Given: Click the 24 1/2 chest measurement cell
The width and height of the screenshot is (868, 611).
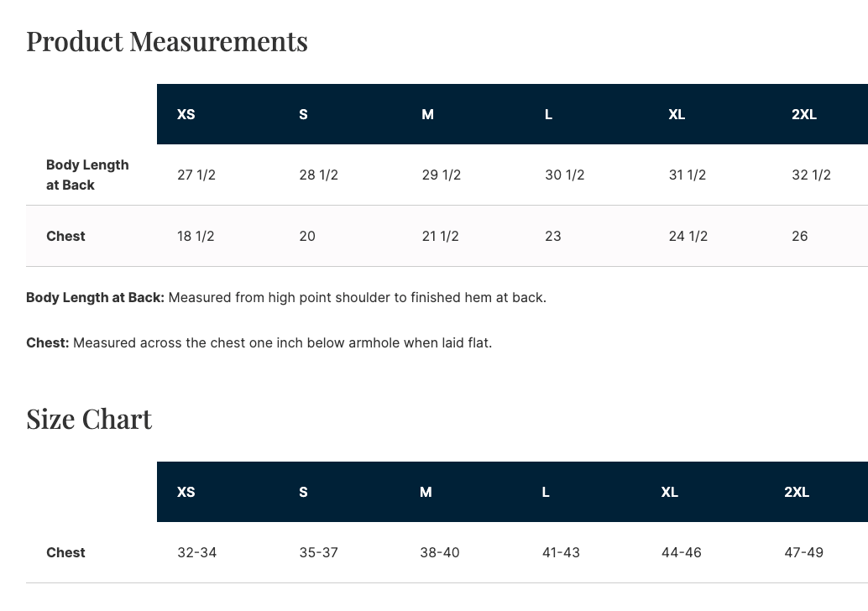Looking at the screenshot, I should pyautogui.click(x=688, y=236).
